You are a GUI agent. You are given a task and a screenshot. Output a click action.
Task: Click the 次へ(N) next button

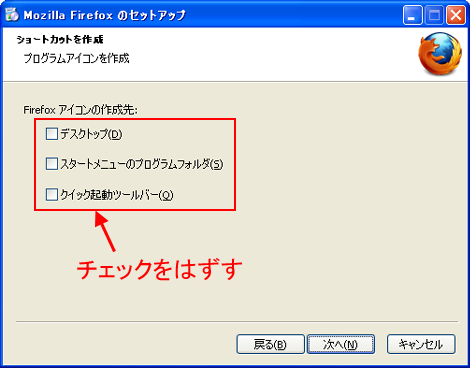(341, 344)
